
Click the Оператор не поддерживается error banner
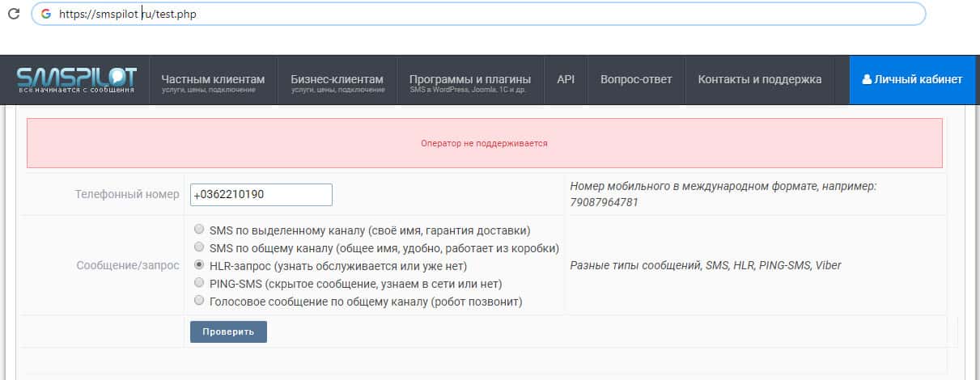484,143
